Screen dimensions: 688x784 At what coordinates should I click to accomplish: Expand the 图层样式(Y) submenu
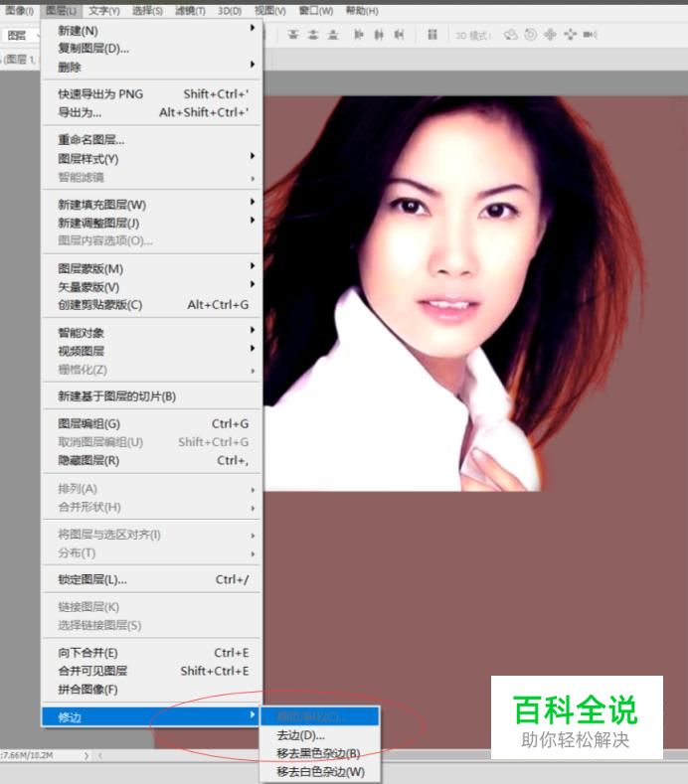pyautogui.click(x=151, y=159)
